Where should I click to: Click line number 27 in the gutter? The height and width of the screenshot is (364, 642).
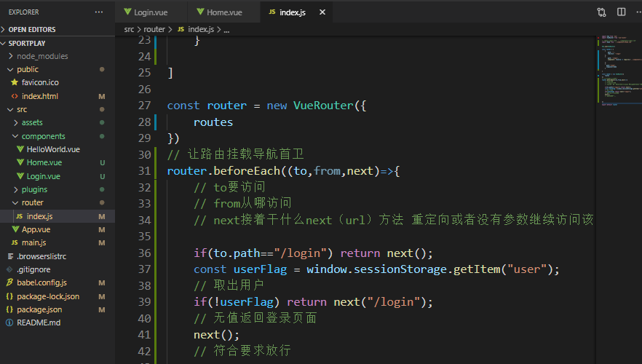click(x=145, y=106)
